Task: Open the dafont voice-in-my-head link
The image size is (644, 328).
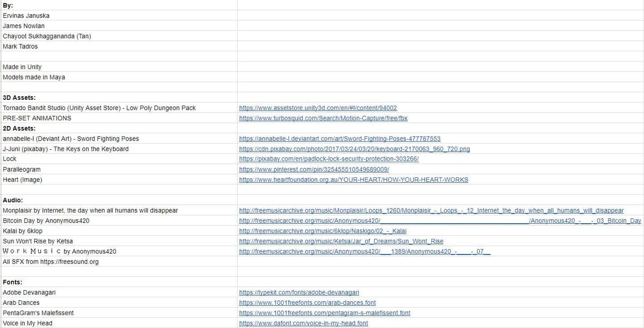Action: point(303,323)
